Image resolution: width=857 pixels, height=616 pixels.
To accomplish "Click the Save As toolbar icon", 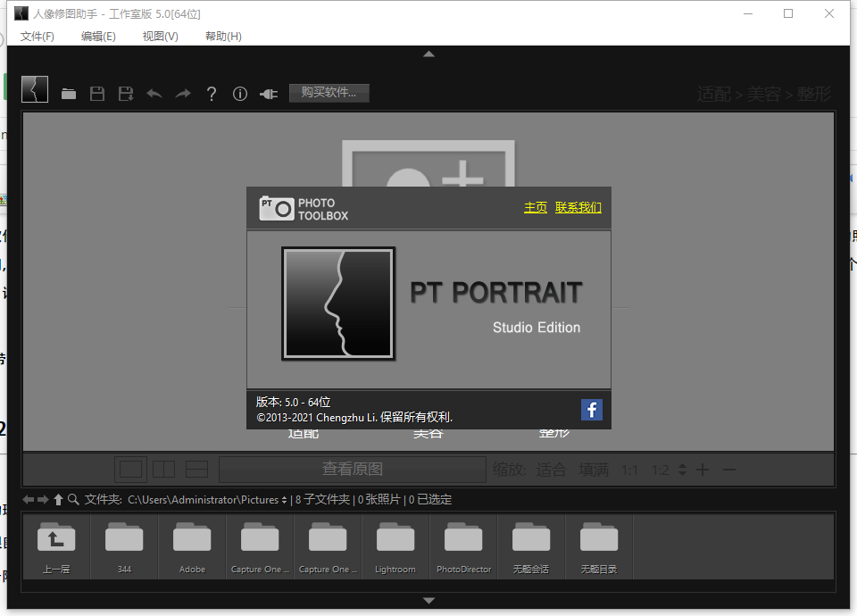I will coord(126,93).
